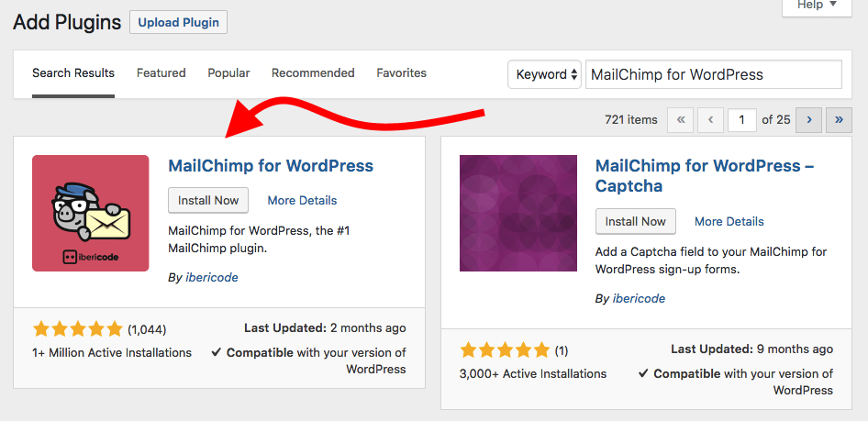Image resolution: width=868 pixels, height=421 pixels.
Task: Click star rating of Captcha plugin
Action: [505, 350]
